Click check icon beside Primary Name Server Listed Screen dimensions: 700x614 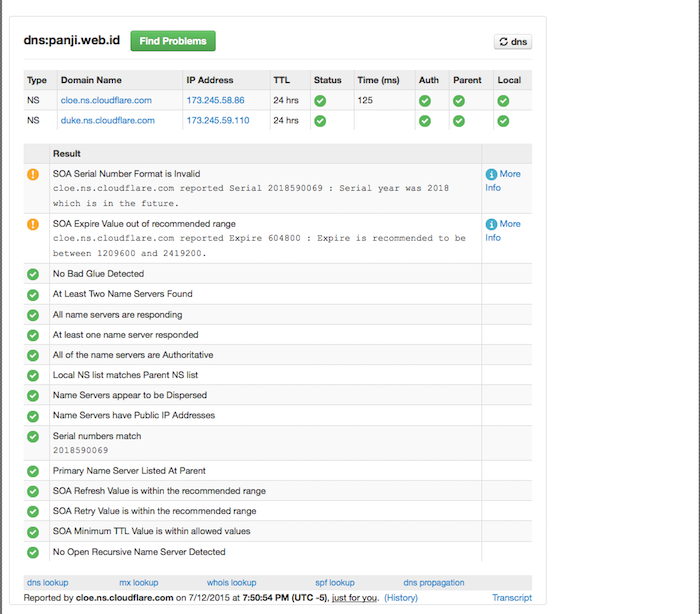[x=33, y=471]
